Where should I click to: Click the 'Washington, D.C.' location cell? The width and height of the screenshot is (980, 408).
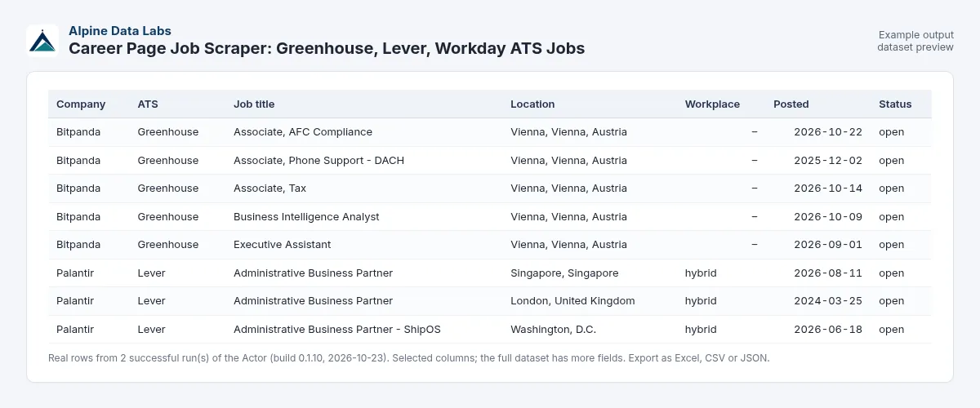(x=553, y=330)
